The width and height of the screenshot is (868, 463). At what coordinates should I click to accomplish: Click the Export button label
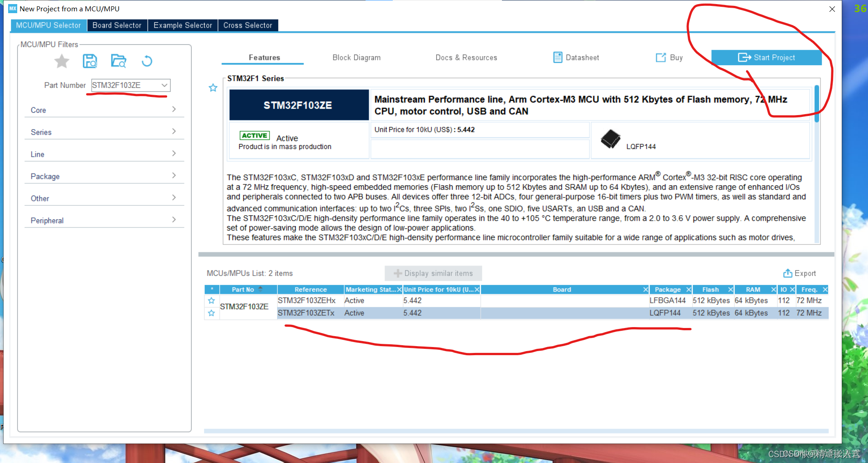pyautogui.click(x=805, y=273)
